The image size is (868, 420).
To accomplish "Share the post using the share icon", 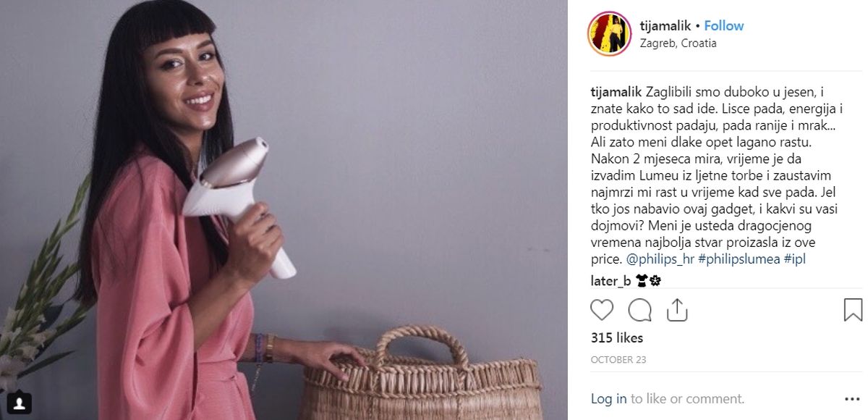I will pos(676,309).
